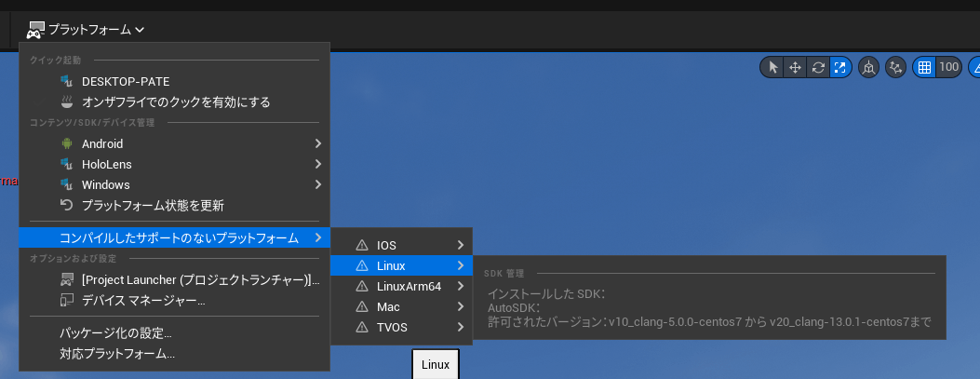Select Linux in unsupported platforms submenu

[x=401, y=265]
